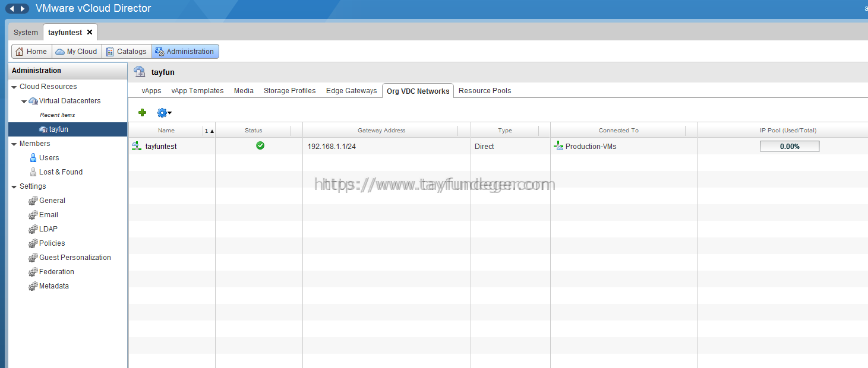Open the Catalogs view

coord(127,52)
